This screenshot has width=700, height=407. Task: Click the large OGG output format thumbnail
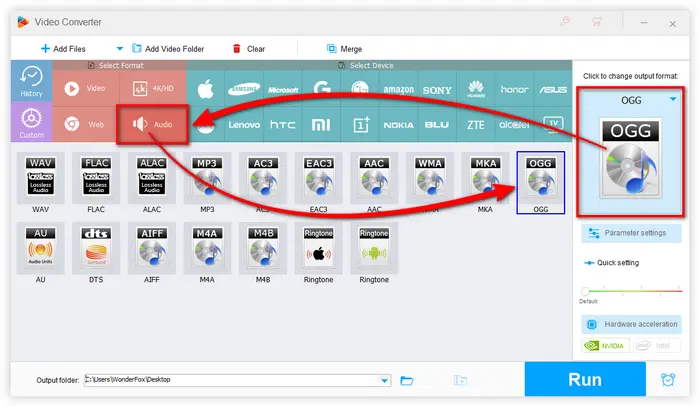click(630, 158)
